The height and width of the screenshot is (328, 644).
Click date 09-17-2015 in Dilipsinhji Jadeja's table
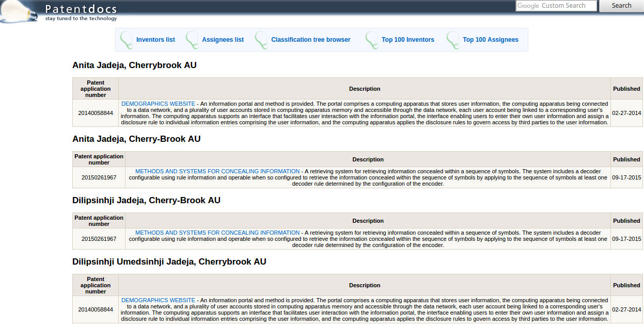(626, 239)
